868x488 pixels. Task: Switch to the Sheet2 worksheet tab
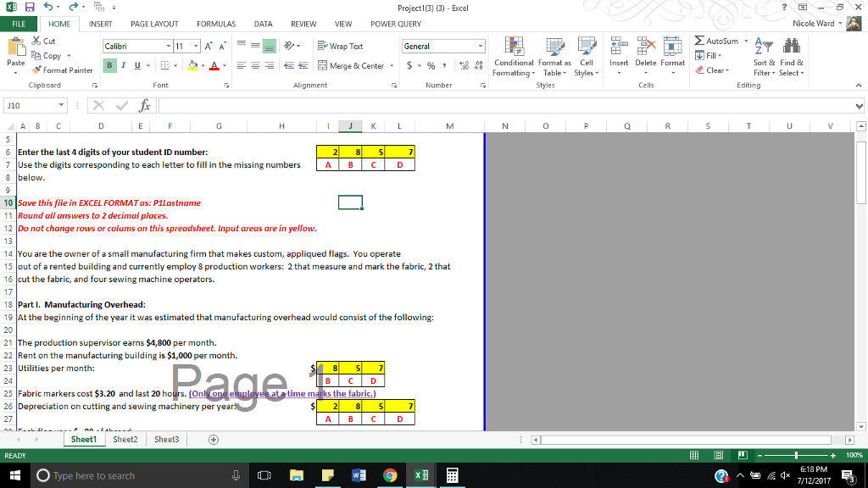[125, 439]
